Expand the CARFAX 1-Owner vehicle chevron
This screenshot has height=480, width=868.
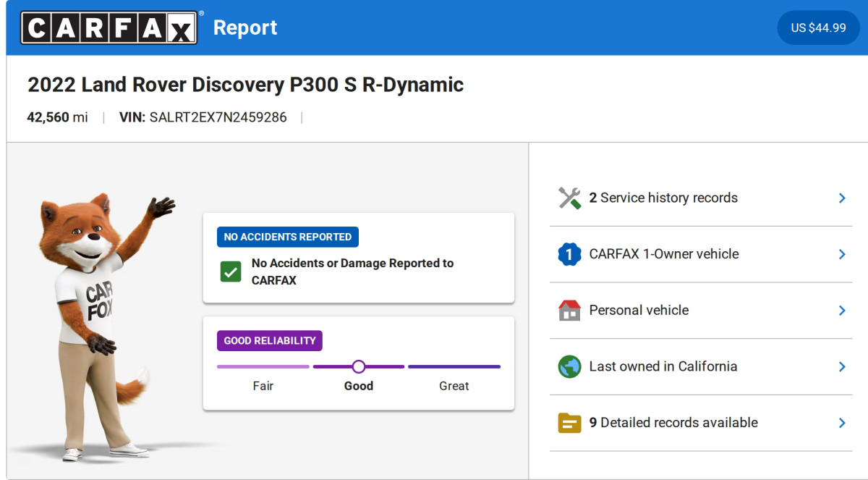tap(841, 254)
